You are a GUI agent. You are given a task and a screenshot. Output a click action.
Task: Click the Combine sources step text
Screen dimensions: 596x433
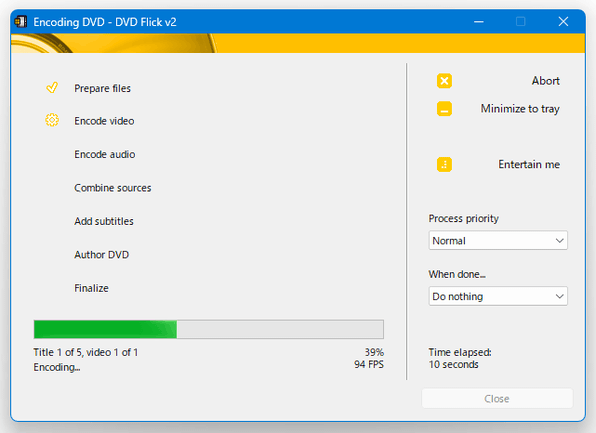pos(113,188)
